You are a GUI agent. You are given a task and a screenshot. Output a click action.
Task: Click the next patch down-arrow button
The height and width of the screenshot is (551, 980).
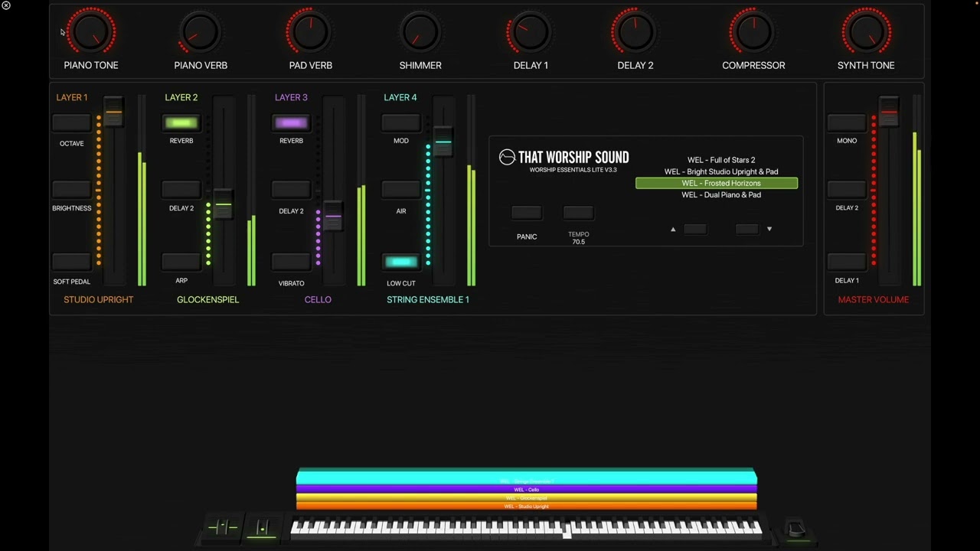pyautogui.click(x=747, y=229)
